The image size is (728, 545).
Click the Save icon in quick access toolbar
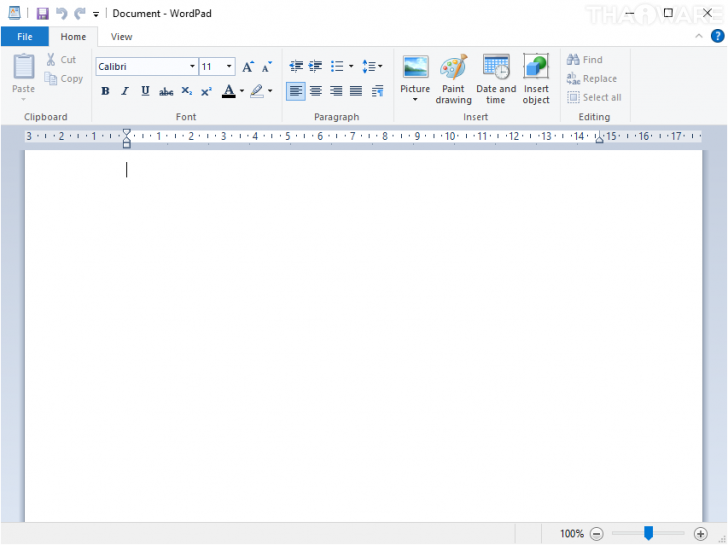[x=42, y=13]
